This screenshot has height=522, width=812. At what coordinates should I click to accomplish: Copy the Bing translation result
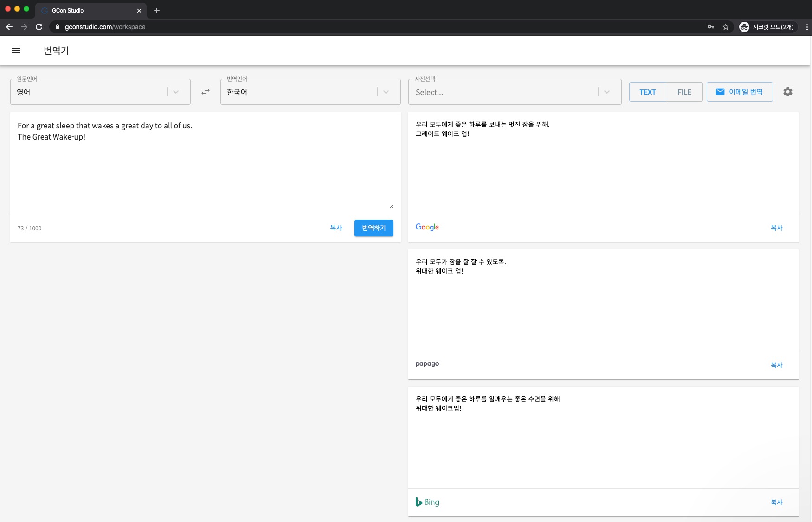coord(777,503)
